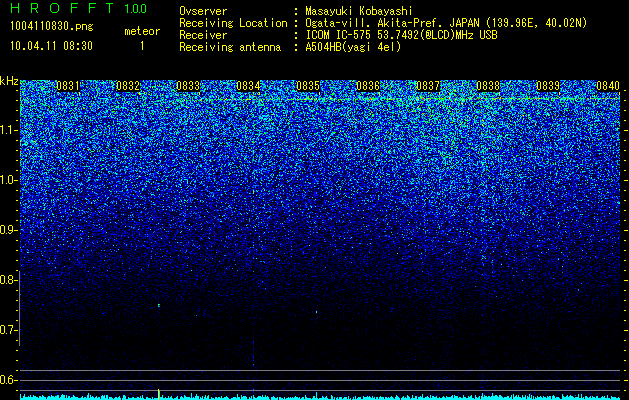629x400 pixels.
Task: Click the 0838 time marker
Action: click(x=488, y=86)
